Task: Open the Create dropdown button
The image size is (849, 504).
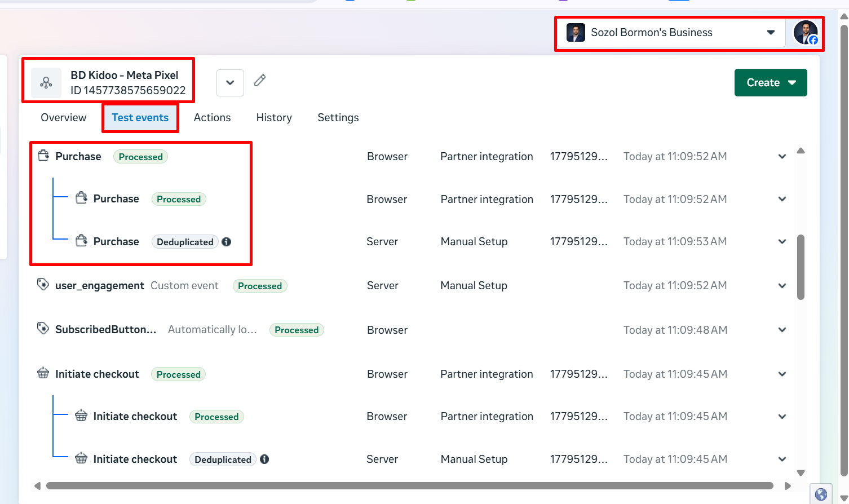Action: click(771, 82)
